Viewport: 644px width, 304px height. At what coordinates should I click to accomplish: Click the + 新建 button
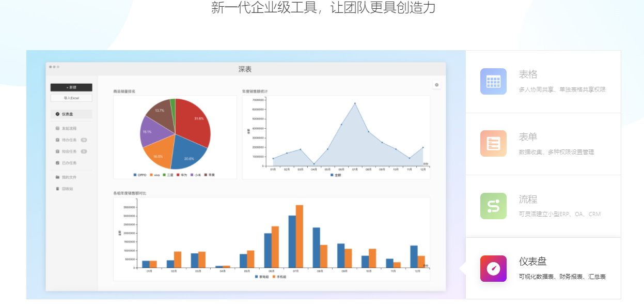(71, 87)
